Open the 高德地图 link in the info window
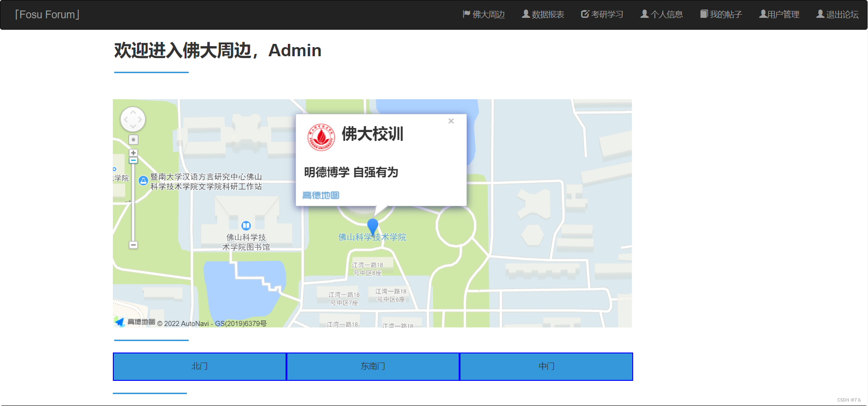The height and width of the screenshot is (406, 868). 321,195
